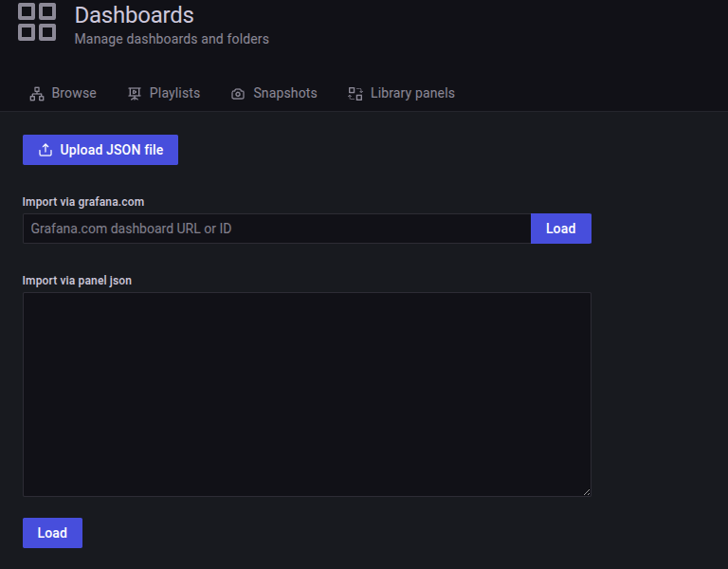Screen dimensions: 728x569
Task: Click the Snapshots camera icon
Action: point(238,94)
